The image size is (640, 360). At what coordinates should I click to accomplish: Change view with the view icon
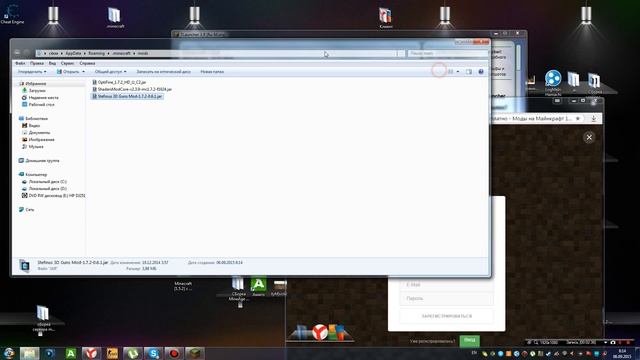coord(450,72)
